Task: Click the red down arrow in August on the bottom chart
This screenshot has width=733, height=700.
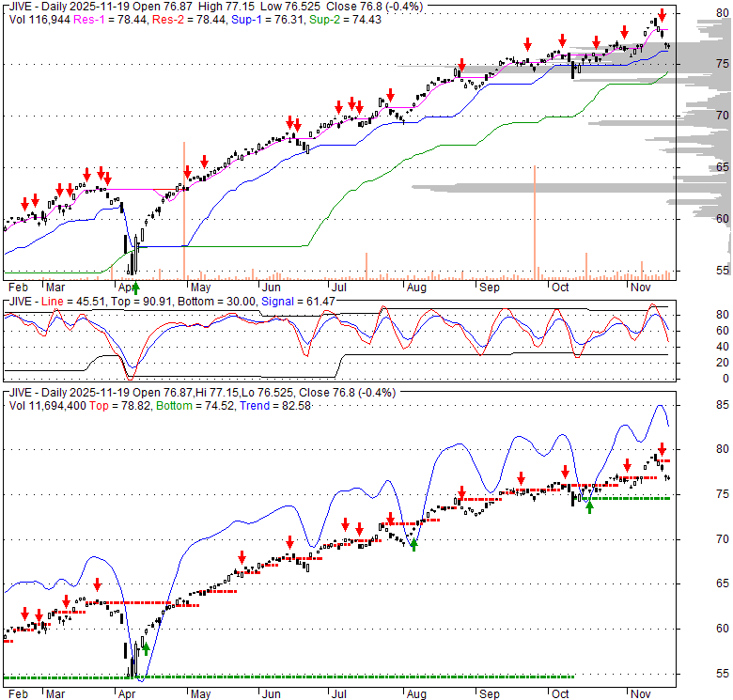Action: 461,491
